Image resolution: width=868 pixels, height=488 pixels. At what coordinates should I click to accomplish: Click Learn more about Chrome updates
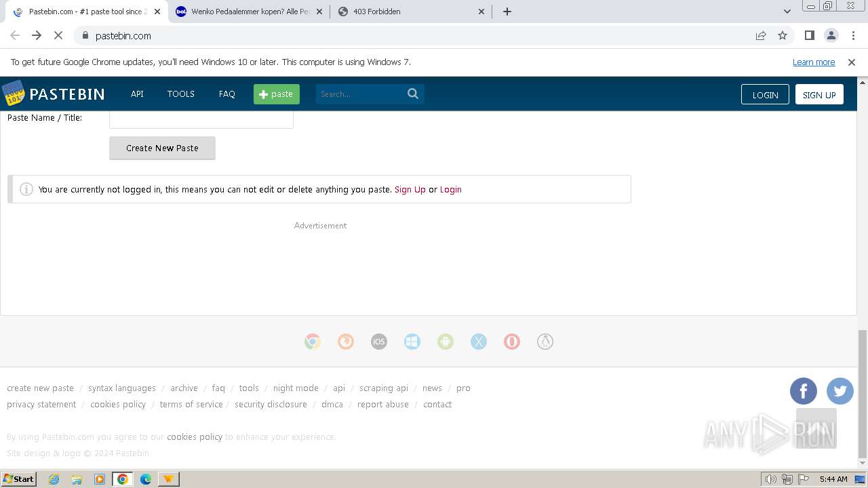click(x=814, y=62)
